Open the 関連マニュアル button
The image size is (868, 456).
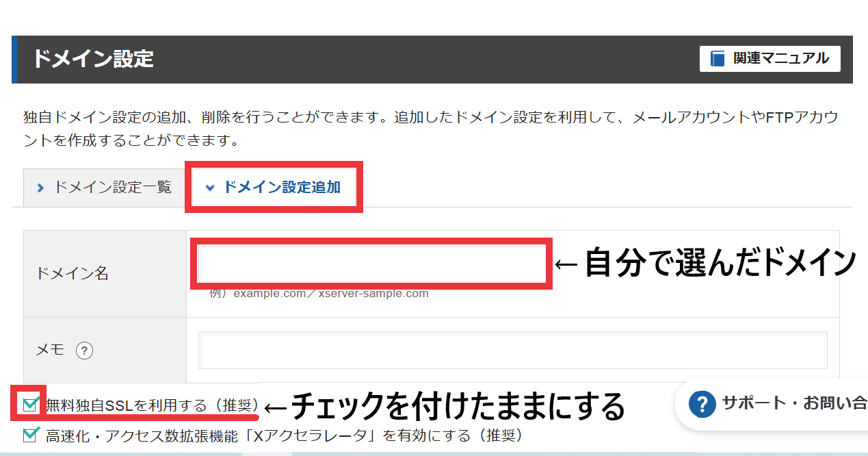point(770,59)
